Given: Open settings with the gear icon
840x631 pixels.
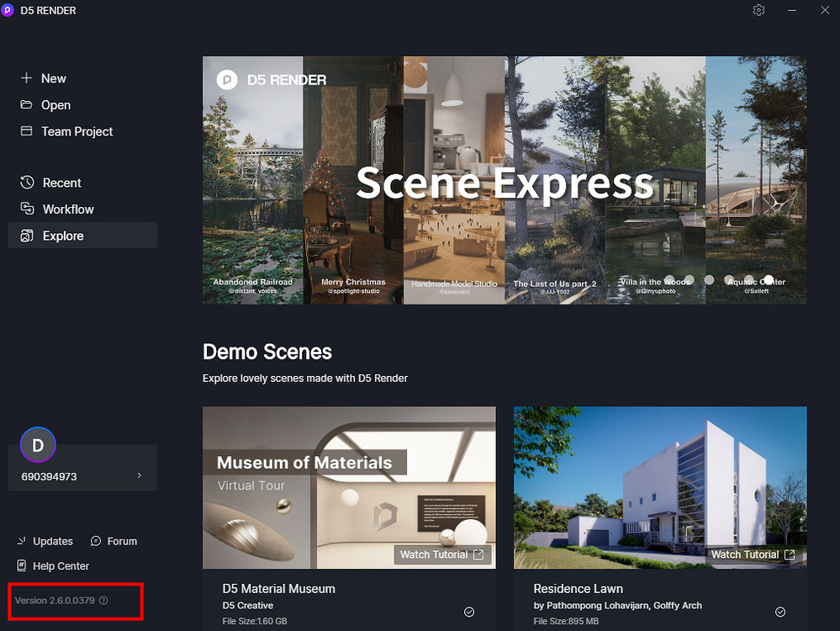Looking at the screenshot, I should (758, 10).
